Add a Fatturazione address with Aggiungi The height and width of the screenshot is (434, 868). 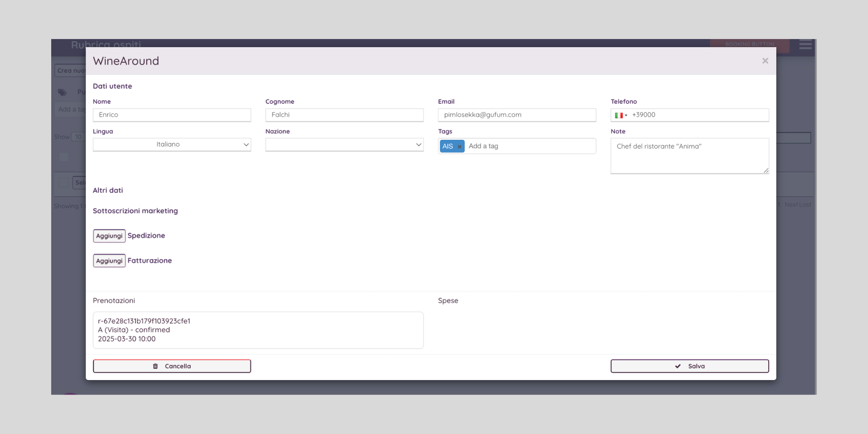coord(109,260)
